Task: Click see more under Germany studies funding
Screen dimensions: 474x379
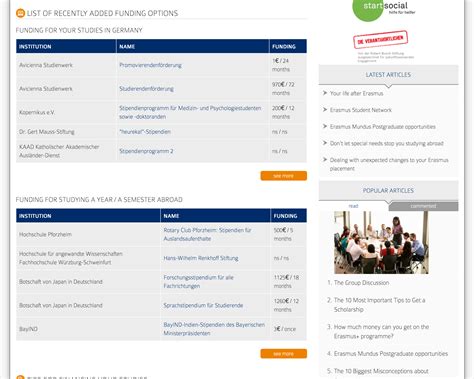Action: tap(284, 176)
